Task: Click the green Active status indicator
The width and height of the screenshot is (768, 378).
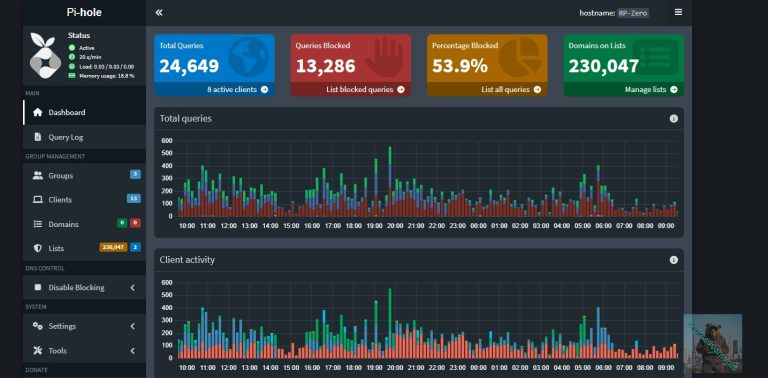Action: tap(72, 48)
